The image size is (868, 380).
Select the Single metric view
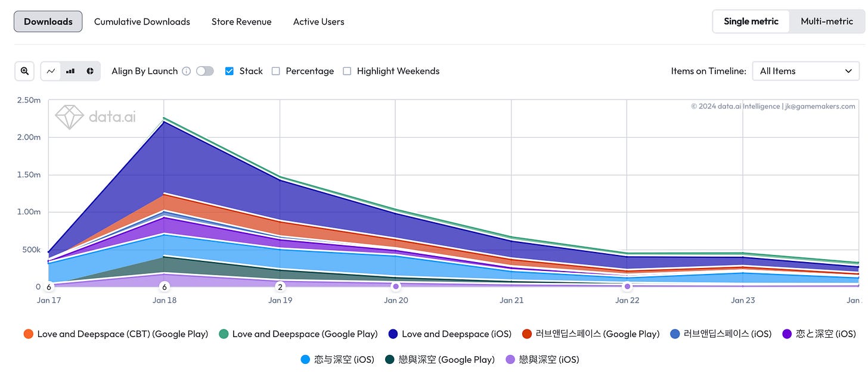point(751,21)
